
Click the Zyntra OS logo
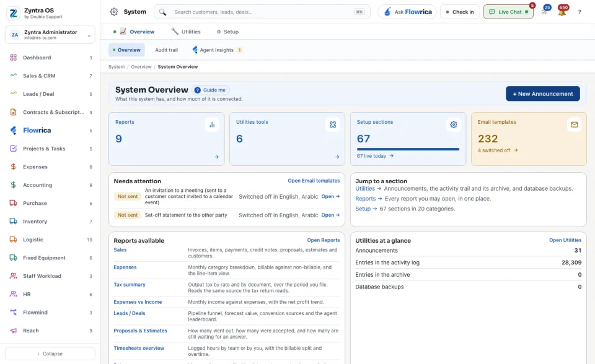coord(14,13)
